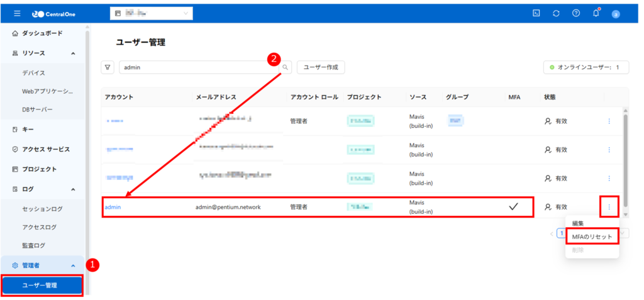Click the user search input field
The width and height of the screenshot is (644, 300).
[198, 67]
